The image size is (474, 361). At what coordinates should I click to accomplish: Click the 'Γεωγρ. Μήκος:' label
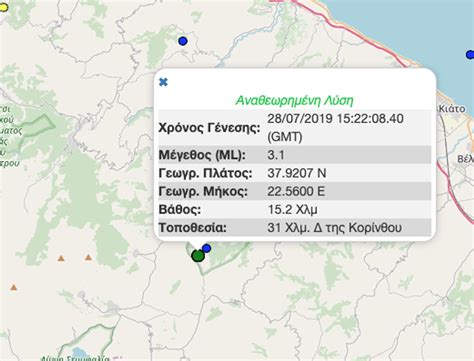203,191
